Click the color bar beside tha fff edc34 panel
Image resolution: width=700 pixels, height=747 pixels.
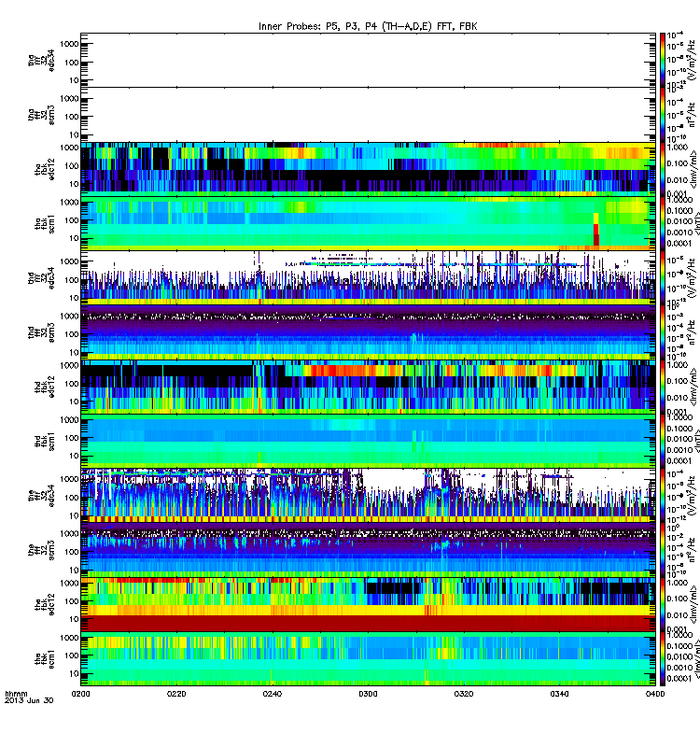[663, 60]
